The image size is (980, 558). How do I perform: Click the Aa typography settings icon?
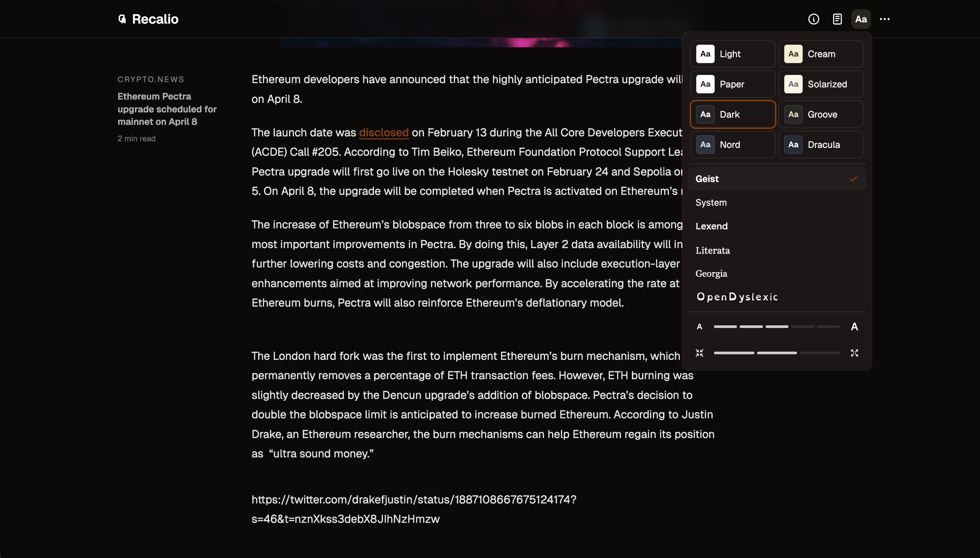[860, 19]
